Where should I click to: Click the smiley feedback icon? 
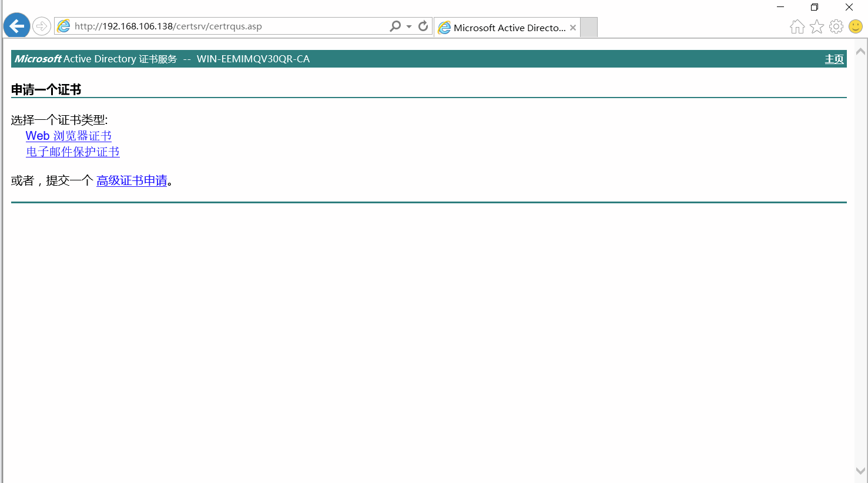(856, 26)
